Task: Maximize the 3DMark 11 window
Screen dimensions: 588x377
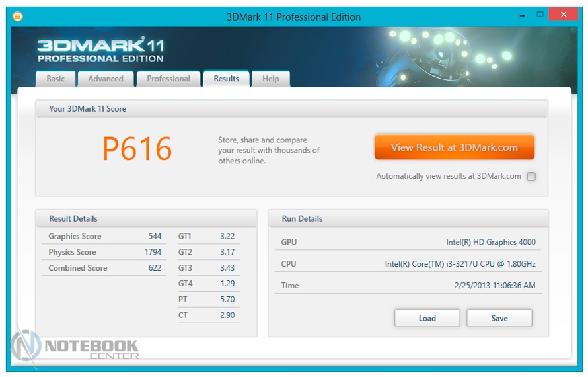Action: pos(540,15)
